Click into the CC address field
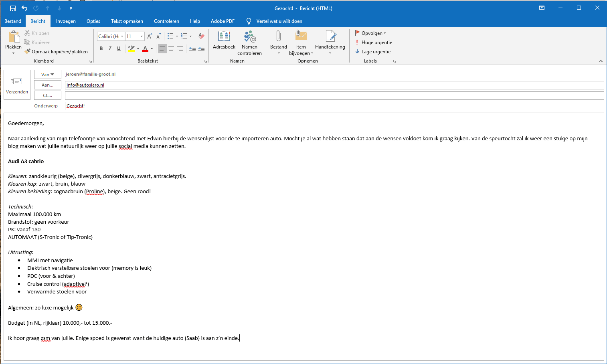Image resolution: width=607 pixels, height=364 pixels. pos(334,95)
